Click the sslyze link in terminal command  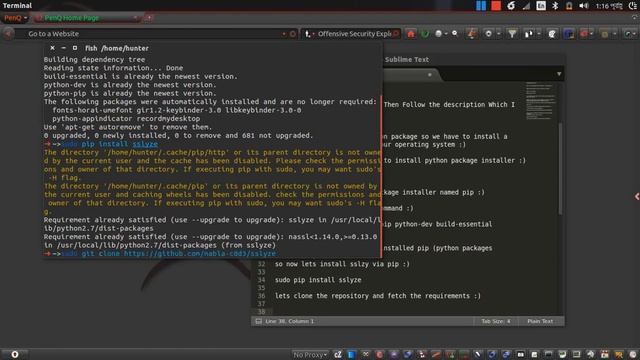click(x=145, y=144)
